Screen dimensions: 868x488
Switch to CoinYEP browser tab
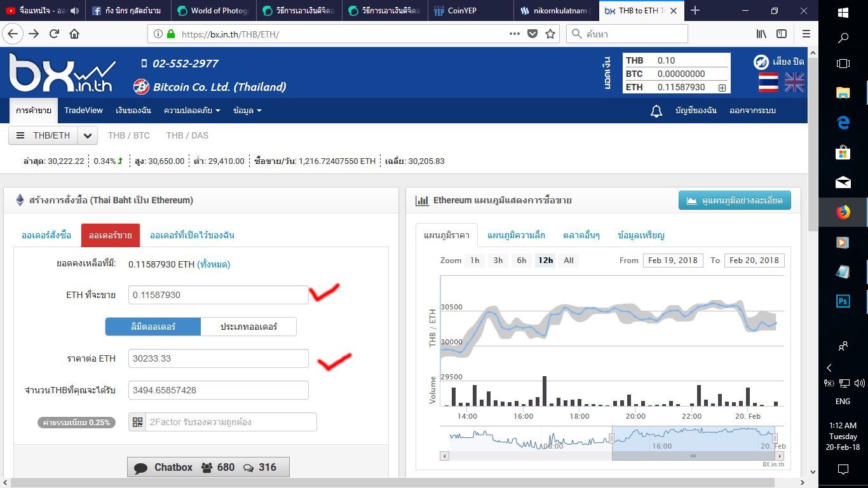click(470, 11)
